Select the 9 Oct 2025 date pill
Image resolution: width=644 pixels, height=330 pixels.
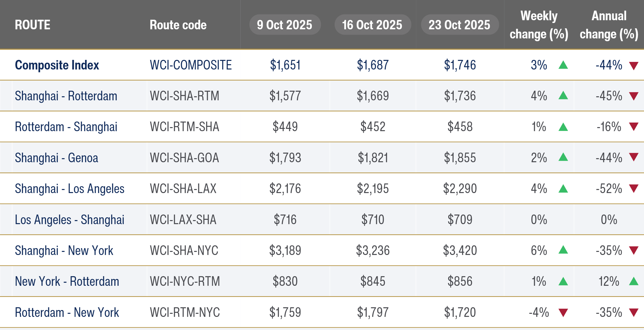click(285, 25)
